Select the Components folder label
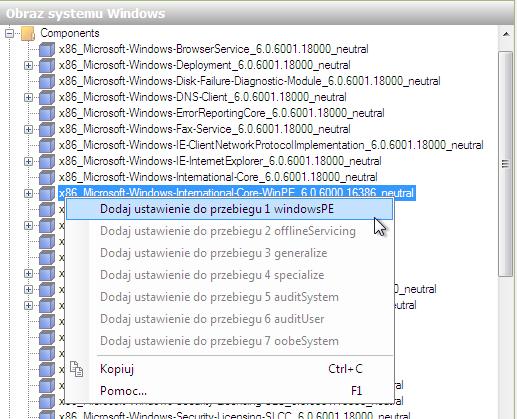 point(70,33)
